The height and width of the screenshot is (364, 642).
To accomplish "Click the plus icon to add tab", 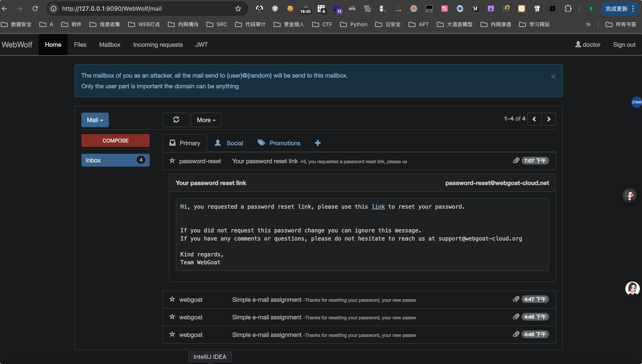I will [x=318, y=143].
